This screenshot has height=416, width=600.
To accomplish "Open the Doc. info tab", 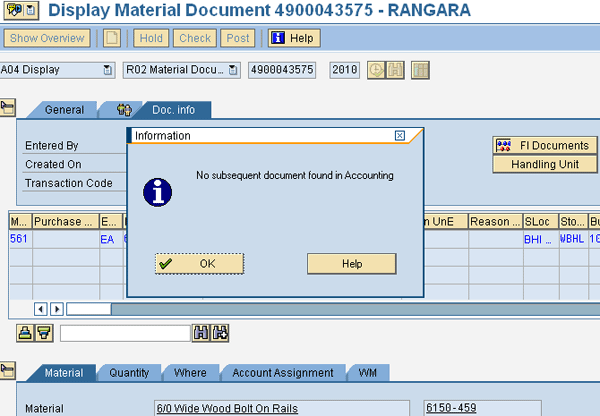I will click(x=173, y=110).
